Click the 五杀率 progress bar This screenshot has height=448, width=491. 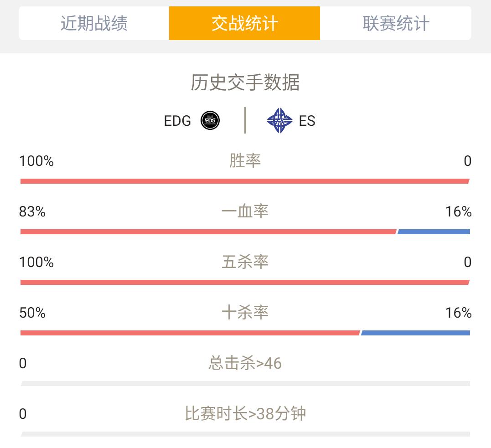pos(245,283)
